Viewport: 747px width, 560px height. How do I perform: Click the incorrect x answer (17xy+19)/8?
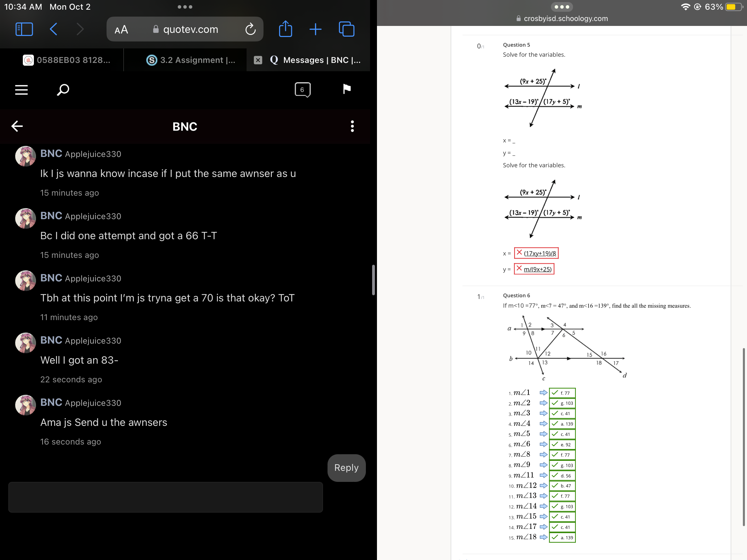point(536,253)
